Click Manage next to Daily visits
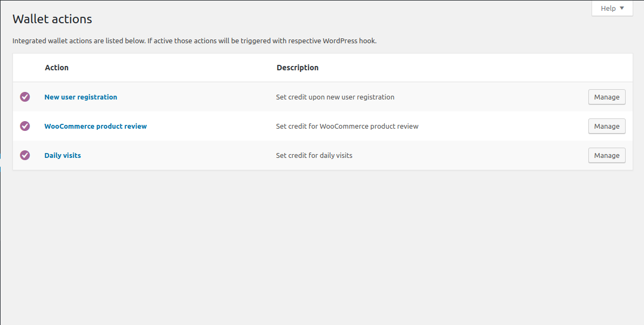Image resolution: width=644 pixels, height=325 pixels. coord(607,155)
